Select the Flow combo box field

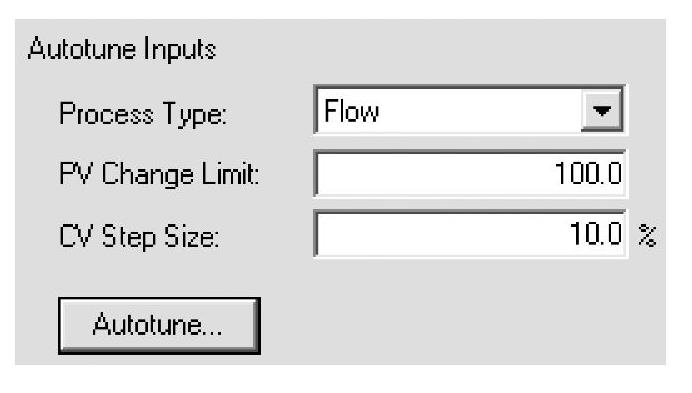point(470,110)
